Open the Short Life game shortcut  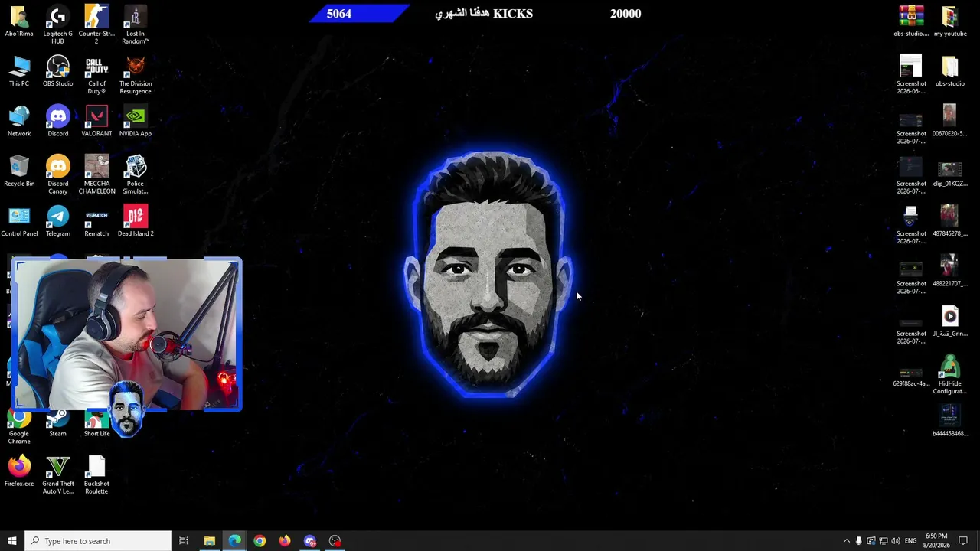click(96, 423)
